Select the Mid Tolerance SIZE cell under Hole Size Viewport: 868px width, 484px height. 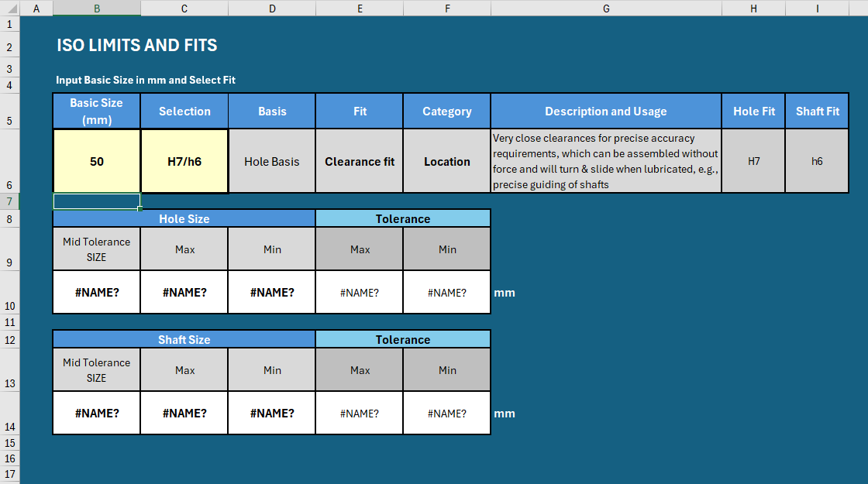click(x=96, y=248)
